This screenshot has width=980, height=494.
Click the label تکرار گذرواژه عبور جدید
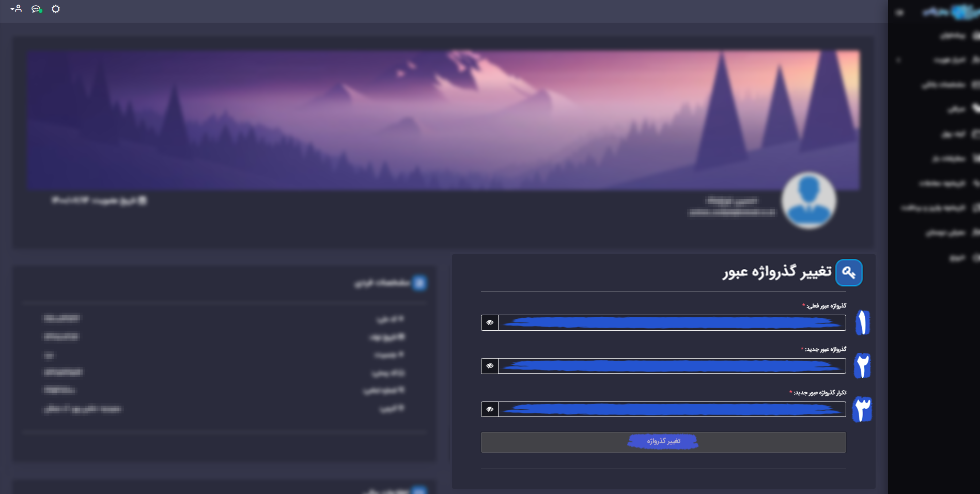pos(820,393)
